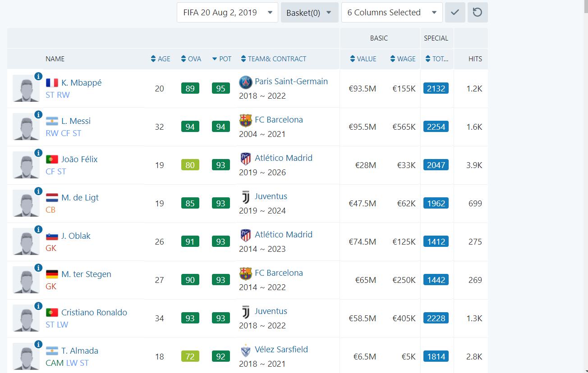Click the 3.9K hits value
Screen dimensions: 588x373
pos(474,165)
